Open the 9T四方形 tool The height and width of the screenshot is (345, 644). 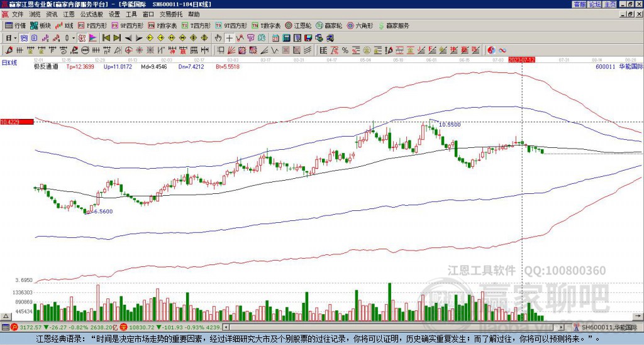pos(231,25)
